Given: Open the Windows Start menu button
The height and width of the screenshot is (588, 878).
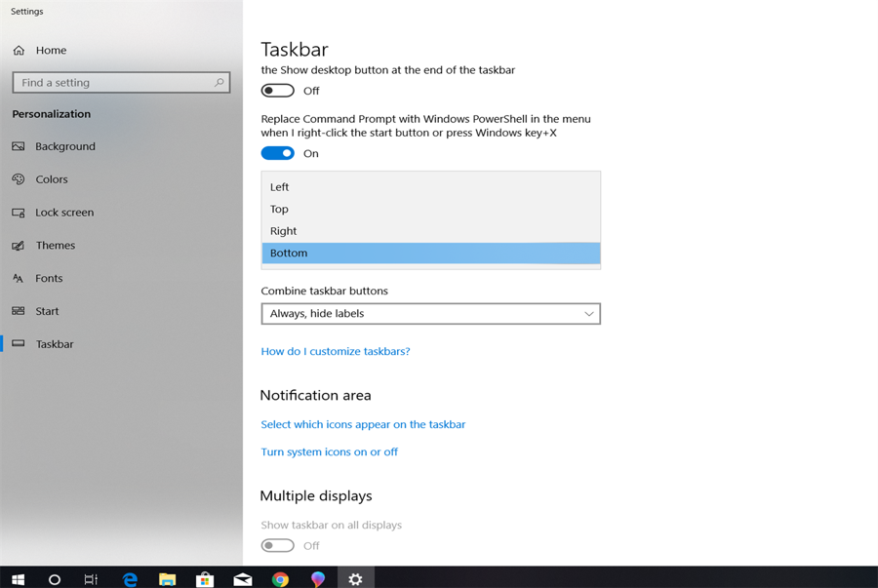Looking at the screenshot, I should pos(18,579).
